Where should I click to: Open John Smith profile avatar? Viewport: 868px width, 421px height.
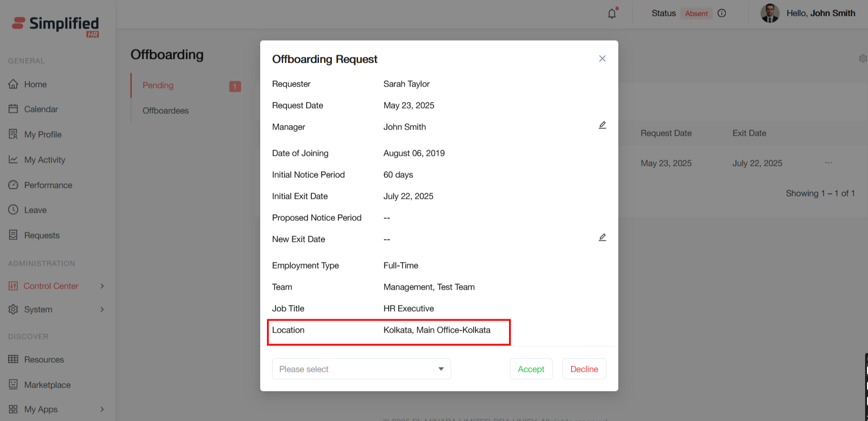pyautogui.click(x=770, y=13)
